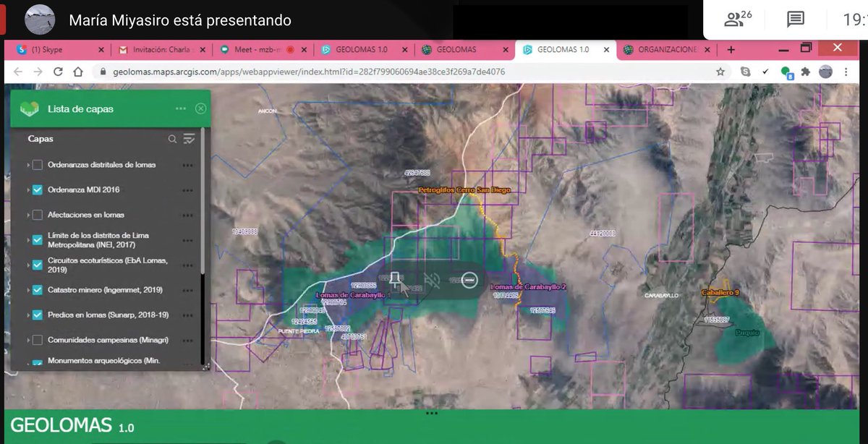Open options for Comunidades campesinas layer
868x444 pixels.
tap(188, 340)
